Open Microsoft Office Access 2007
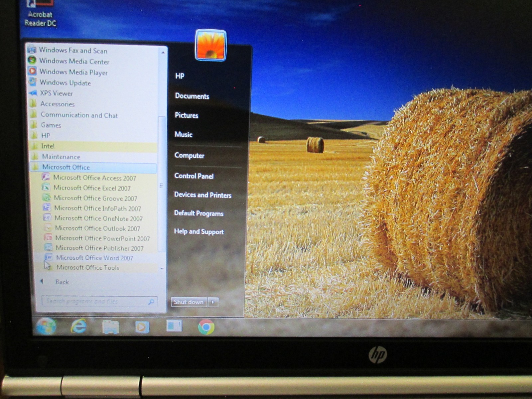 pos(89,178)
